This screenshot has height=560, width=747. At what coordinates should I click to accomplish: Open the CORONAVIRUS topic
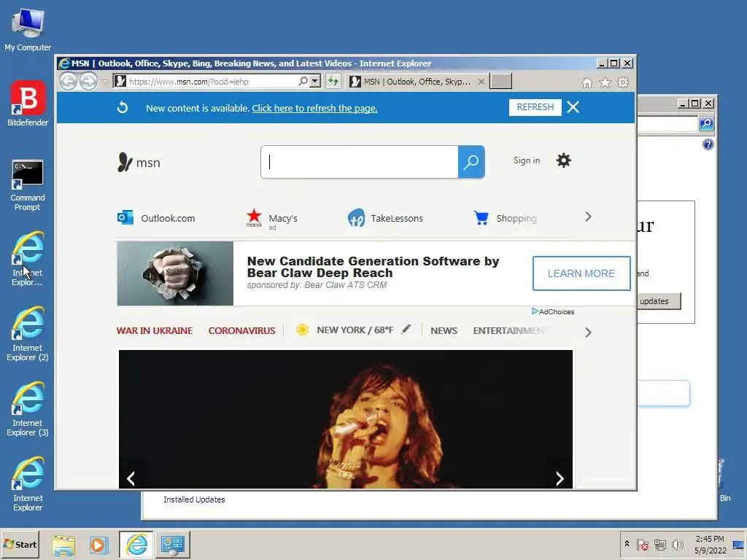pos(241,330)
